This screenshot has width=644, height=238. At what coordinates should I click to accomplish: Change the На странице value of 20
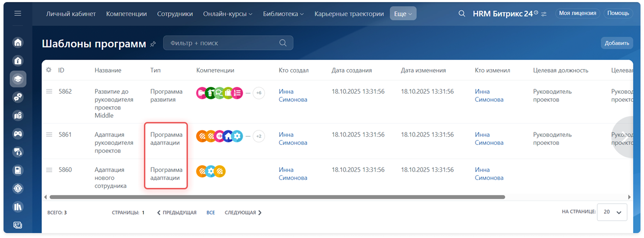pyautogui.click(x=612, y=212)
